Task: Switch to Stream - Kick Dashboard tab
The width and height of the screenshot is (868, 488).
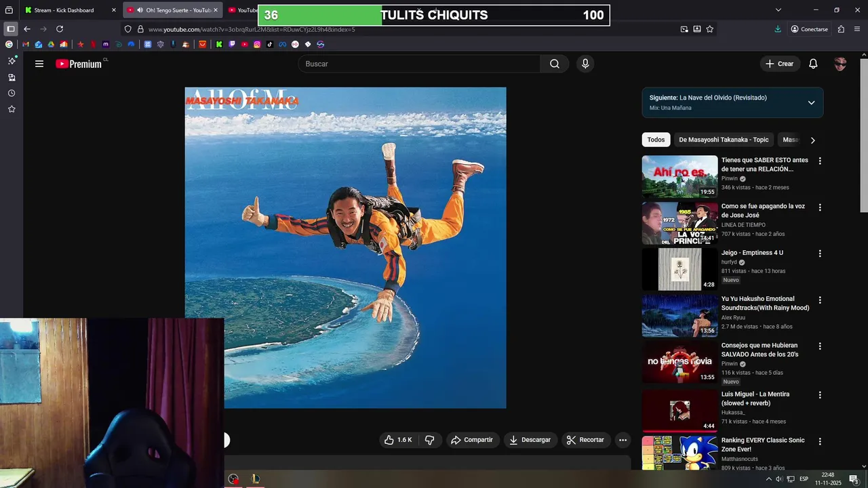Action: (x=64, y=10)
